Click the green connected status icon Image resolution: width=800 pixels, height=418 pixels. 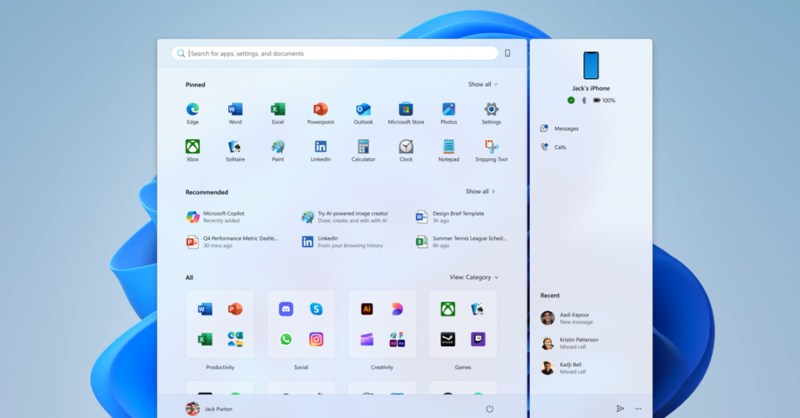pos(571,101)
